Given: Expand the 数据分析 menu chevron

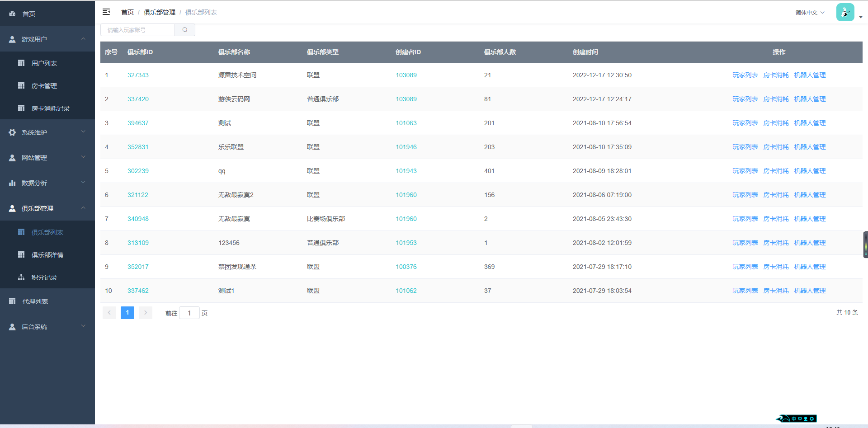Looking at the screenshot, I should [x=83, y=183].
